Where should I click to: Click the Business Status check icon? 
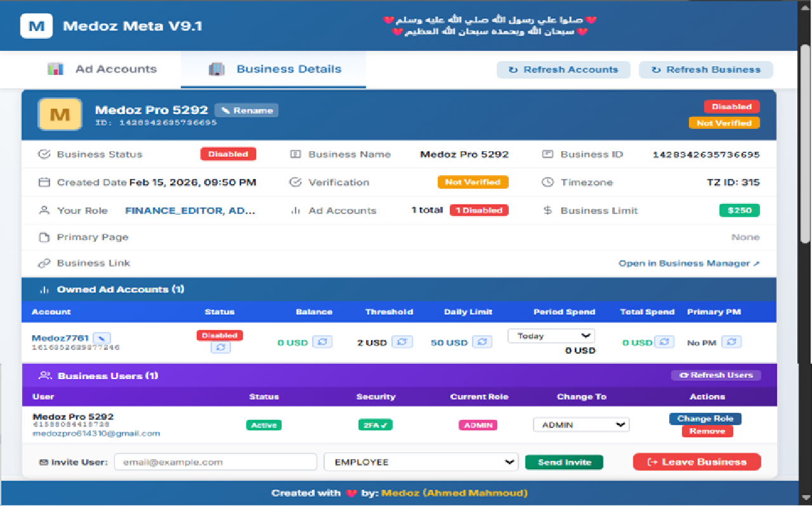[44, 154]
